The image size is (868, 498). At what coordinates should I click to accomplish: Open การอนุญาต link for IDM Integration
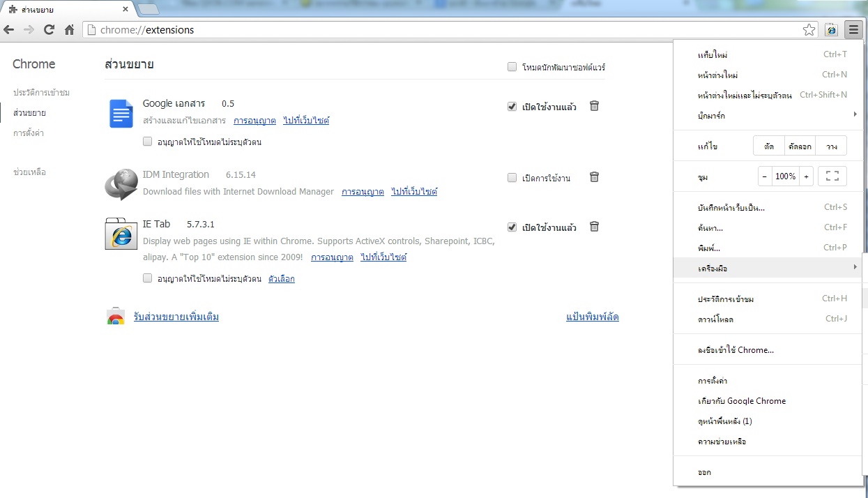pos(363,192)
